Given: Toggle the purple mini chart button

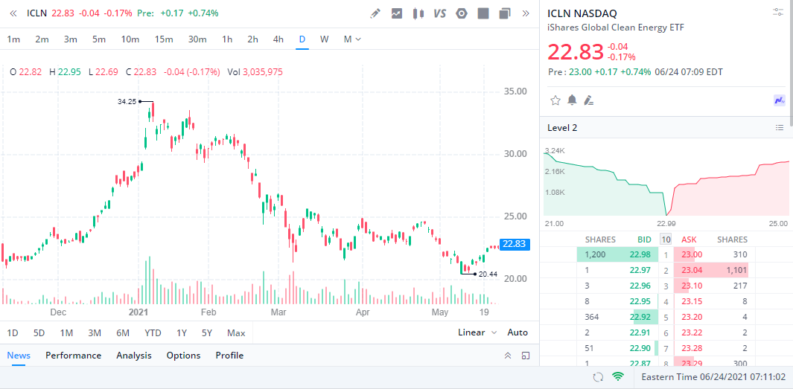Looking at the screenshot, I should click(779, 100).
